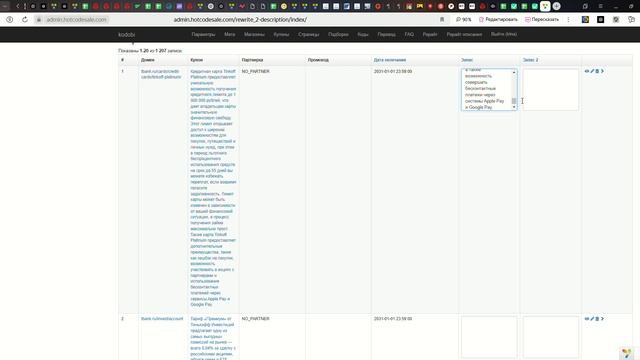Go to the FAQ section
The image size is (640, 360).
click(x=409, y=35)
